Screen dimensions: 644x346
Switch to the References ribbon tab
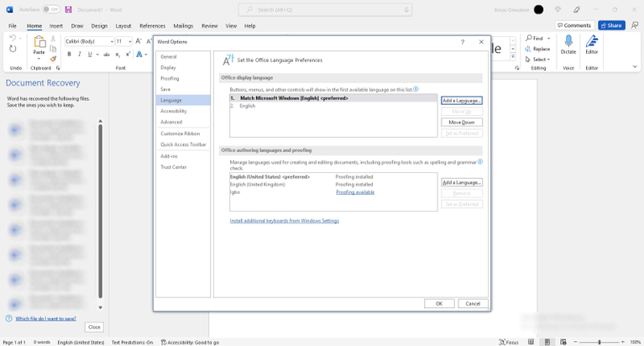coord(152,26)
